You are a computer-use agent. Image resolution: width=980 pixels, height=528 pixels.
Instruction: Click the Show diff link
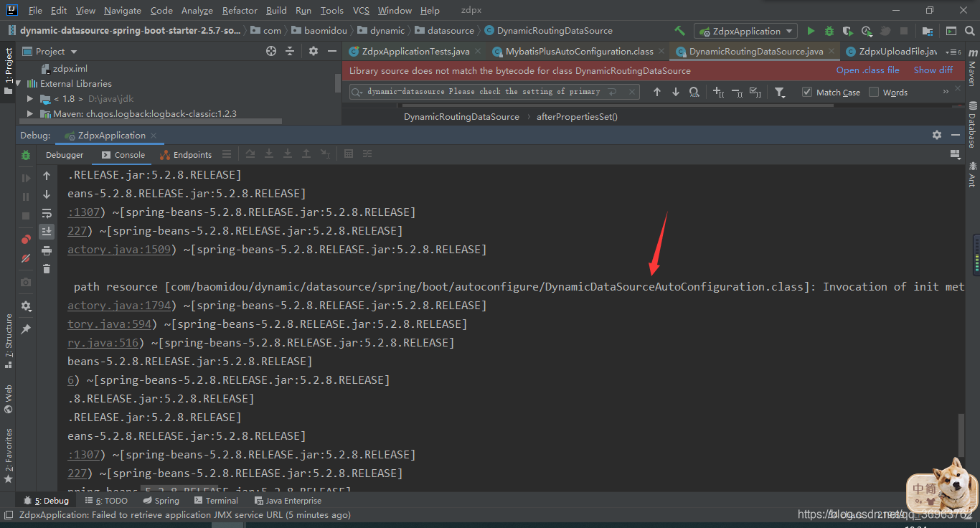click(x=933, y=70)
